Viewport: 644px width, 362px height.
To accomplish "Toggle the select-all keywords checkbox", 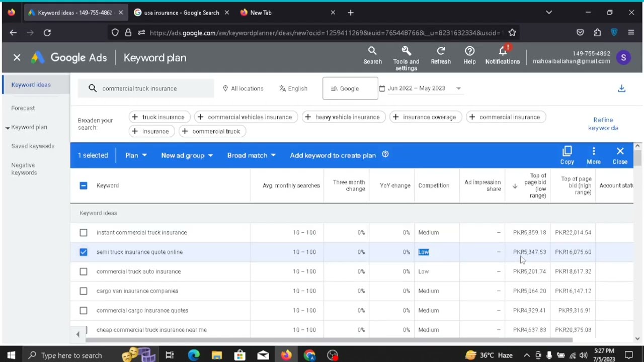I will pos(84,186).
